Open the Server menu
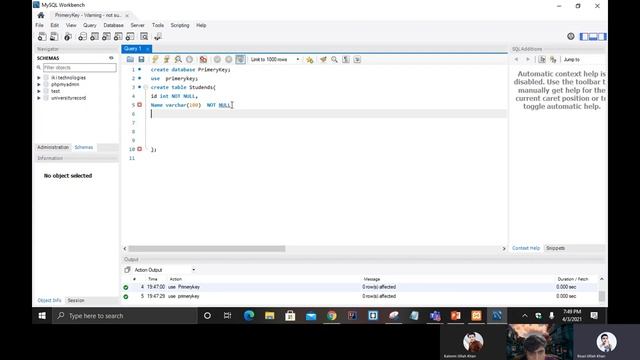Screen dimensions: 640x360 click(138, 25)
